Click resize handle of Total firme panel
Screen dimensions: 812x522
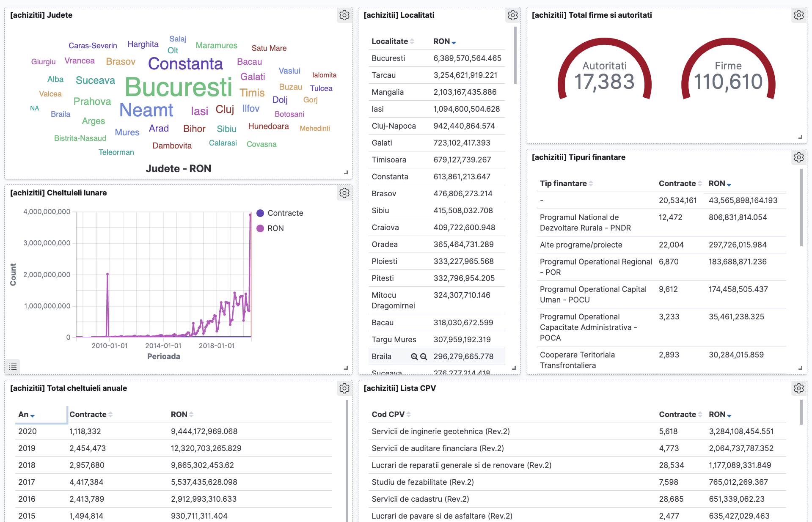pyautogui.click(x=800, y=137)
